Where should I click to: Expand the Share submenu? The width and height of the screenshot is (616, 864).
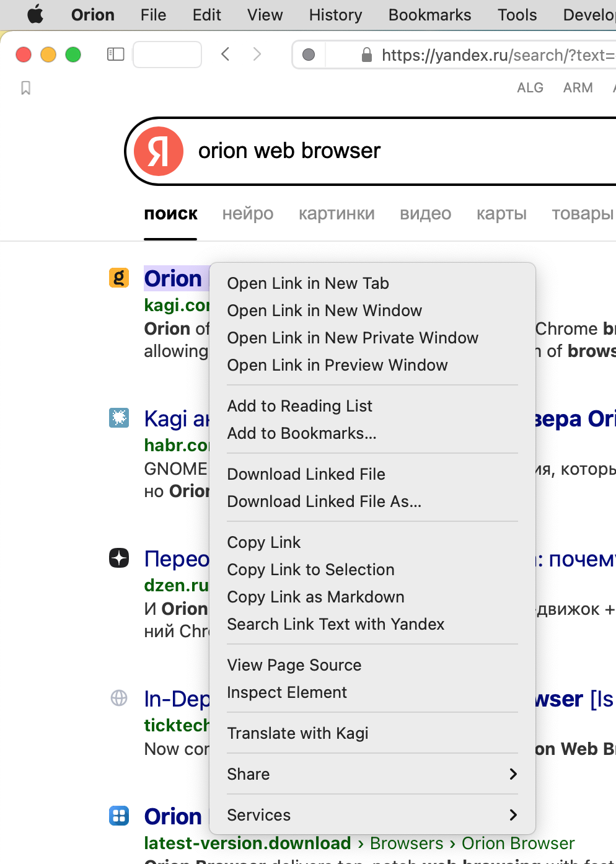pos(372,774)
